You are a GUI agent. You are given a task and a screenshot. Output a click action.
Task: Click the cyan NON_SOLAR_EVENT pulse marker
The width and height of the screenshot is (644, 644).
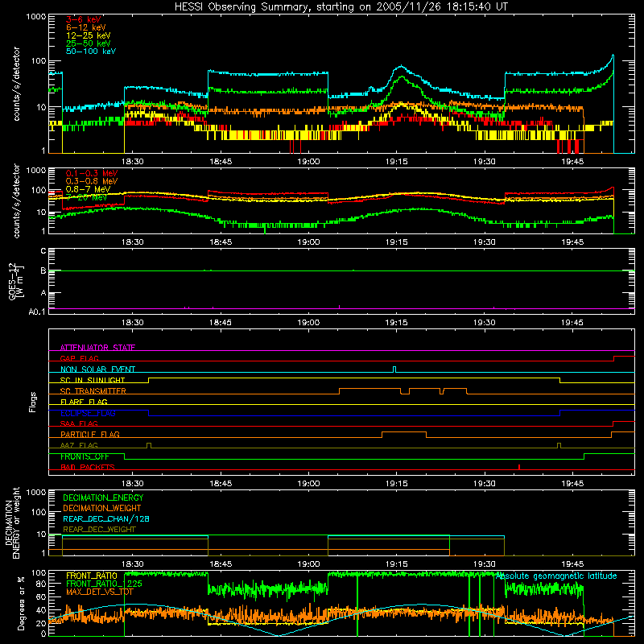(x=394, y=369)
